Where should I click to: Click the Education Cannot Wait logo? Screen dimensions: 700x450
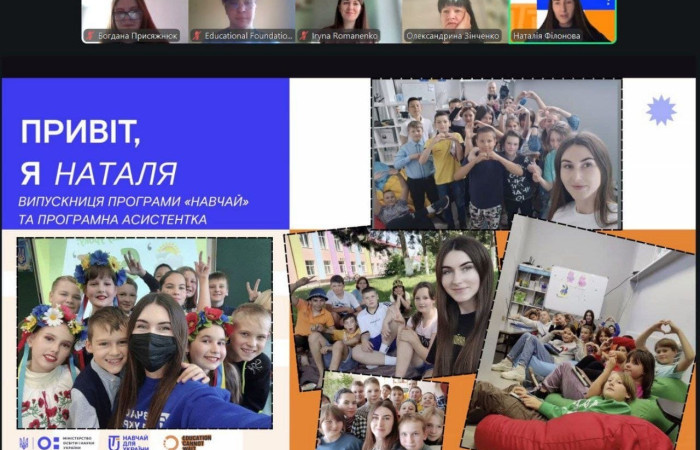click(x=187, y=441)
